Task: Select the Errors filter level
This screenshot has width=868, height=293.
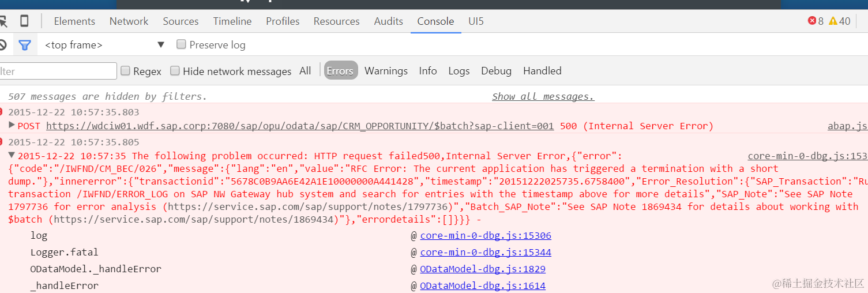Action: (340, 71)
